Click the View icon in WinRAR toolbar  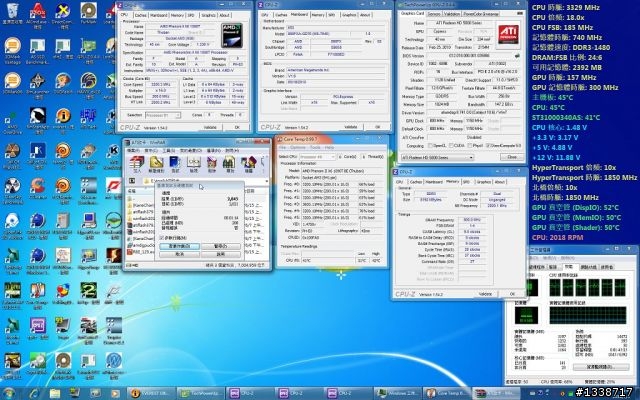[x=193, y=162]
